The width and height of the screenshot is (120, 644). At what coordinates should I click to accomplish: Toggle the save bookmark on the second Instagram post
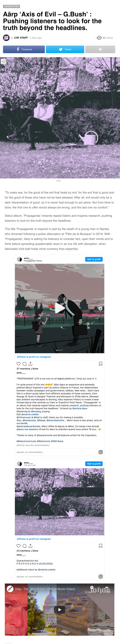(100, 546)
